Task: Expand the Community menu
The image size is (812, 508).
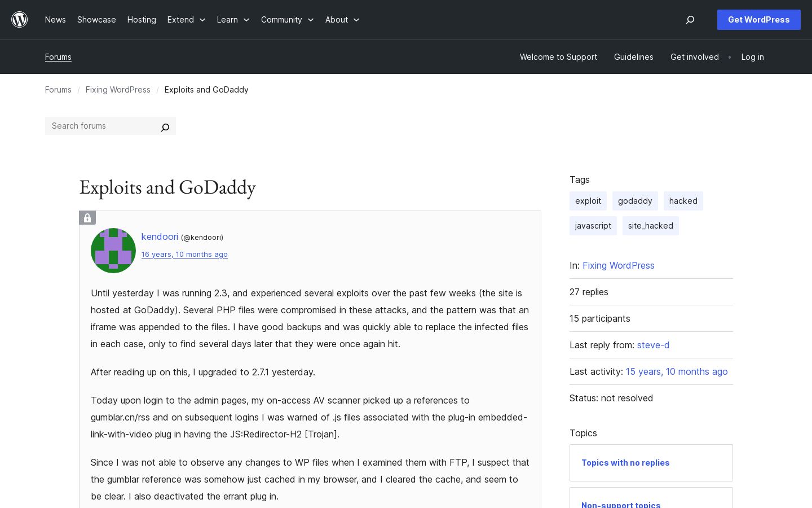Action: click(287, 20)
